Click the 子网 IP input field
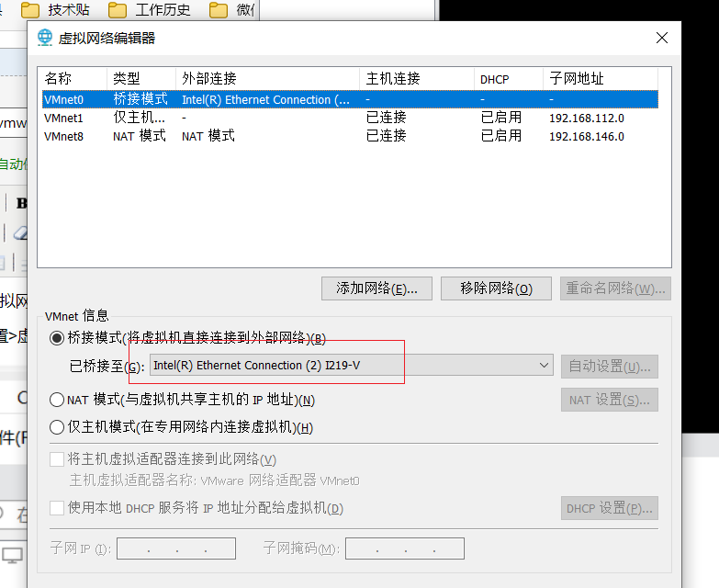719x588 pixels. pyautogui.click(x=176, y=548)
